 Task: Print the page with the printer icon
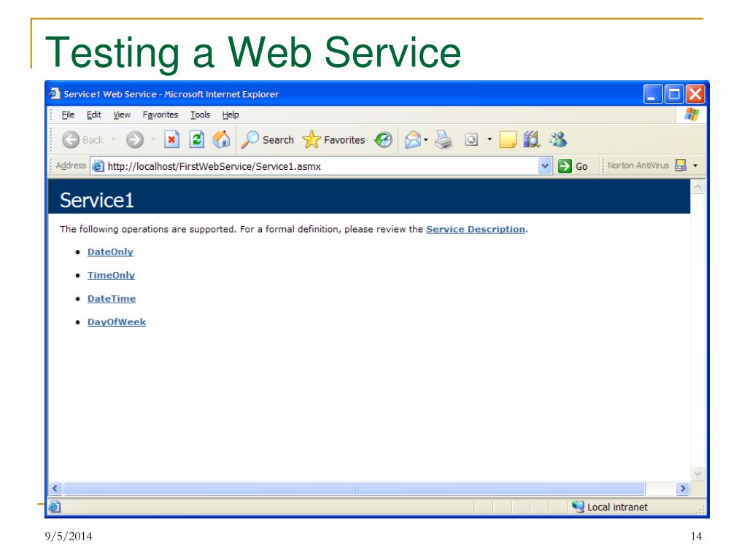coord(444,140)
